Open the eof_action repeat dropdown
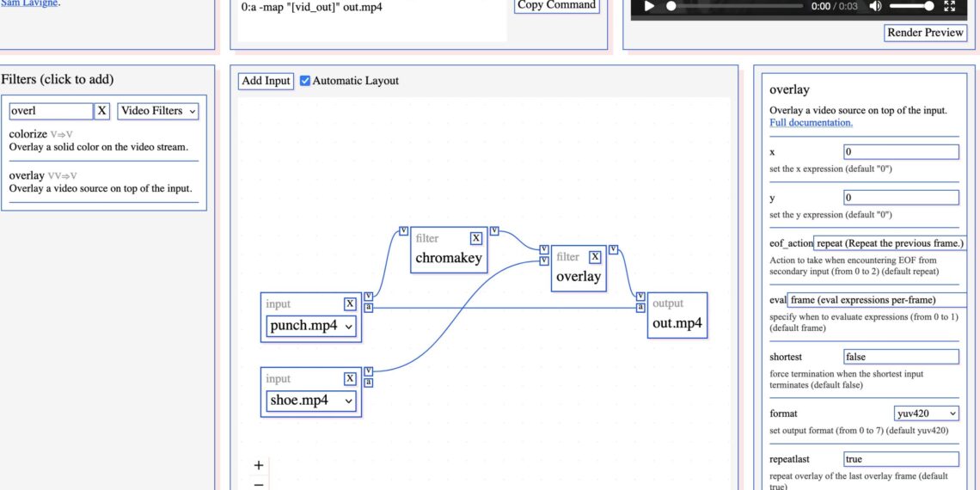 [x=890, y=243]
